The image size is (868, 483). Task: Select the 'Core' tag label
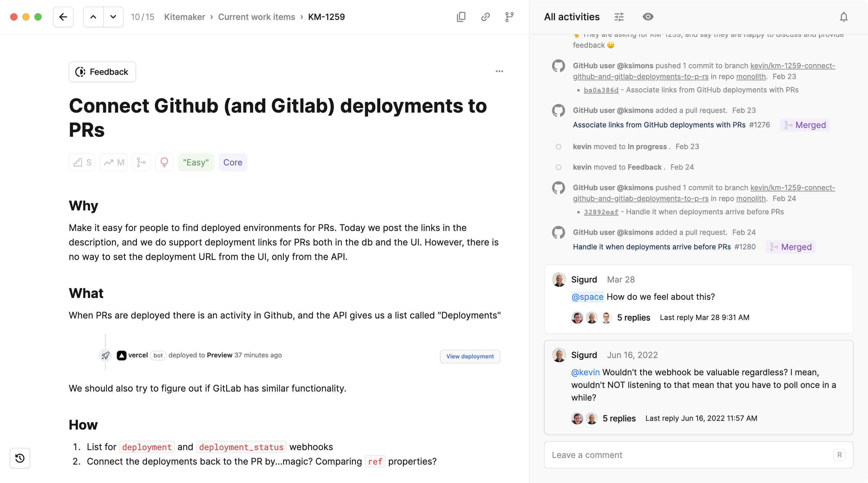[232, 162]
